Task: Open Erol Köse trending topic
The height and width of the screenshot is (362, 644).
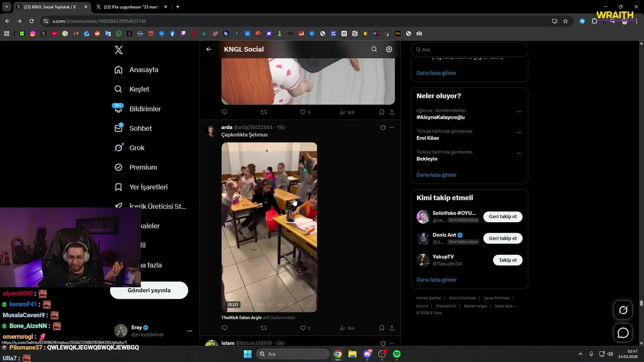Action: click(x=428, y=138)
